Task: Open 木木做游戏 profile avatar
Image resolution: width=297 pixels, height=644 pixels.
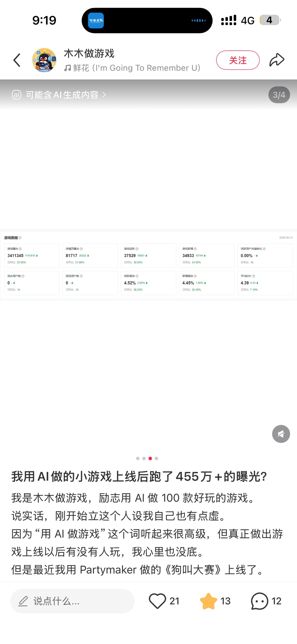Action: click(44, 60)
